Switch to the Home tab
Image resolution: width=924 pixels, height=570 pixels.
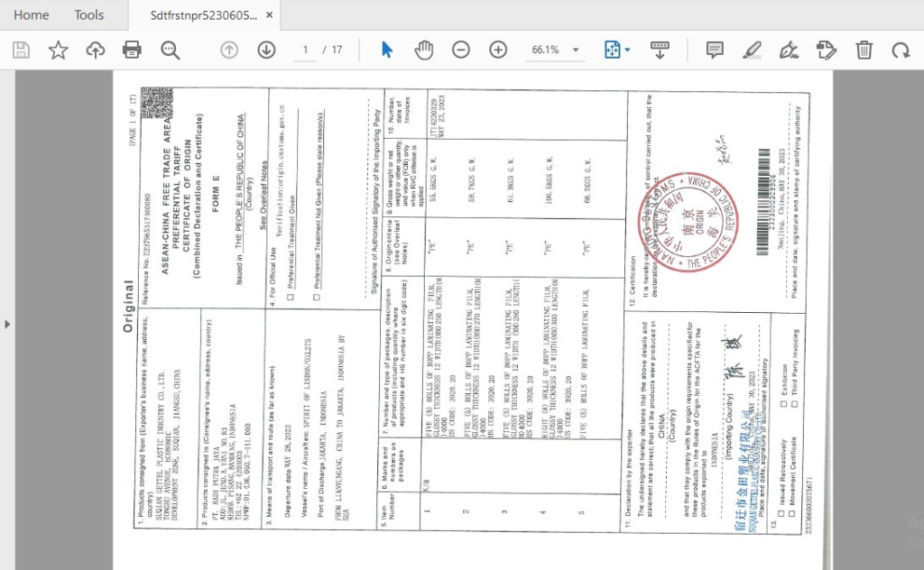(x=32, y=14)
